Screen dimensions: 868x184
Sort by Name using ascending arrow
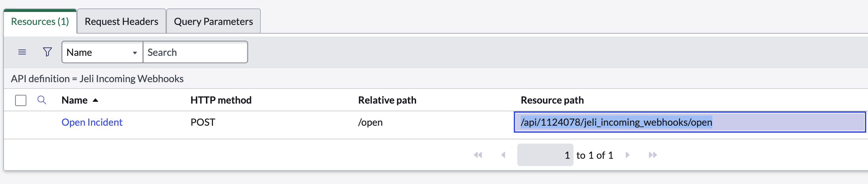[95, 100]
